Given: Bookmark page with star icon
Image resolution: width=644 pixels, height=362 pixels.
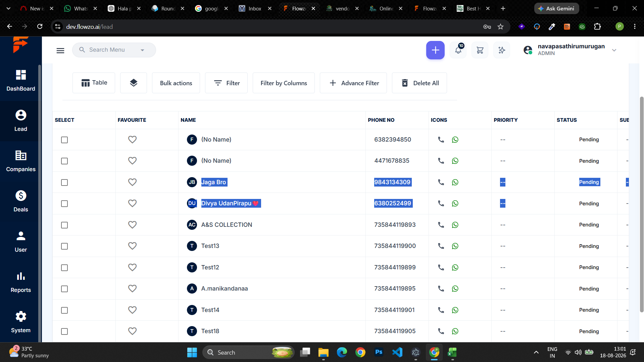Looking at the screenshot, I should pyautogui.click(x=500, y=27).
